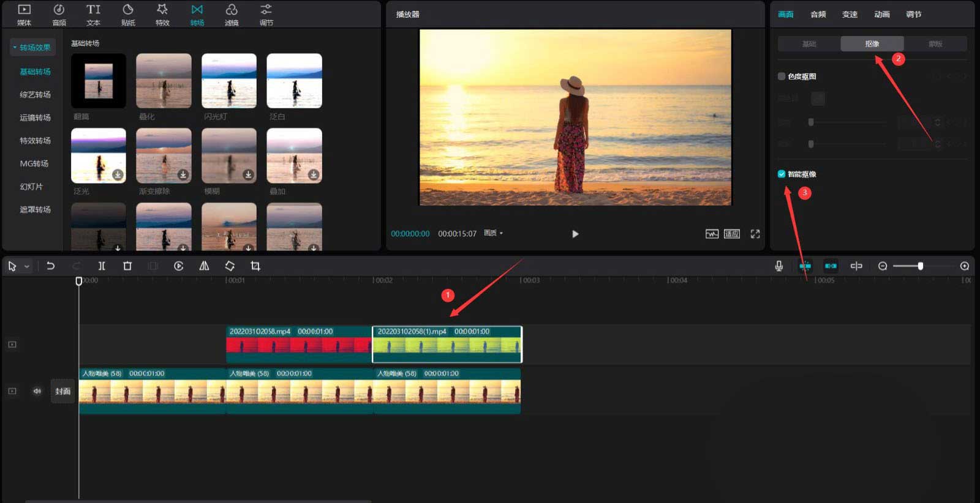Select the split clip tool
The width and height of the screenshot is (980, 503).
tap(102, 266)
